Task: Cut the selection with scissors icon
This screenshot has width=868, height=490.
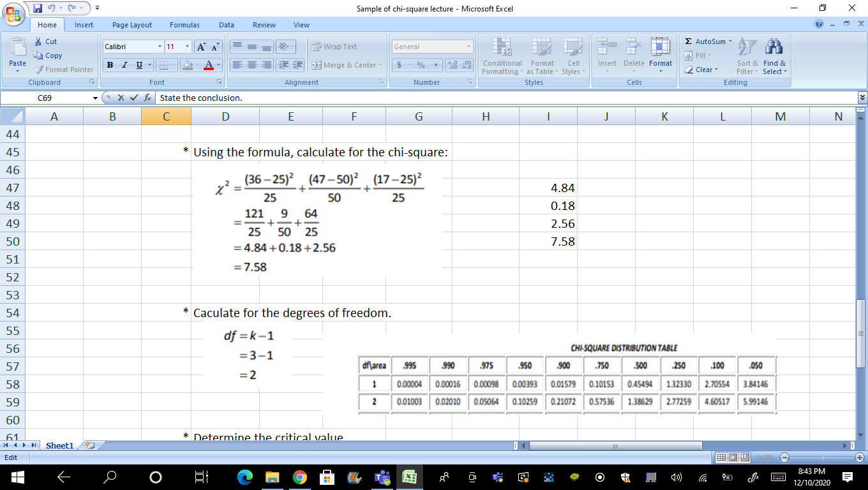Action: pyautogui.click(x=37, y=41)
